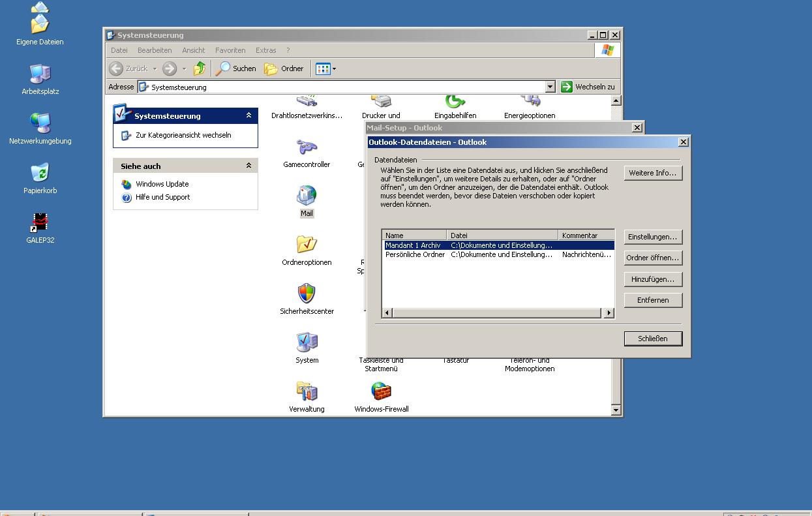Open the view mode dropdown arrow

tap(335, 68)
